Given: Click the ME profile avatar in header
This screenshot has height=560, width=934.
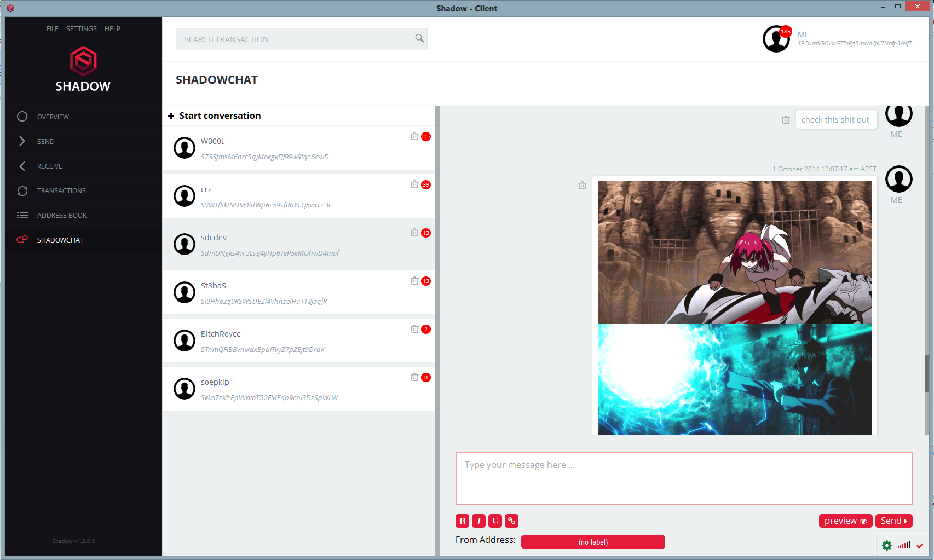Looking at the screenshot, I should click(x=776, y=39).
